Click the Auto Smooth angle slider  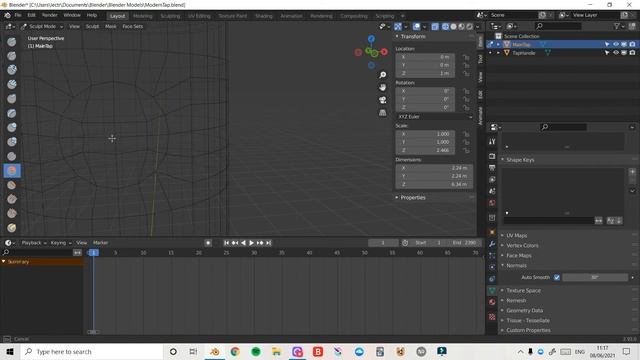pos(595,278)
